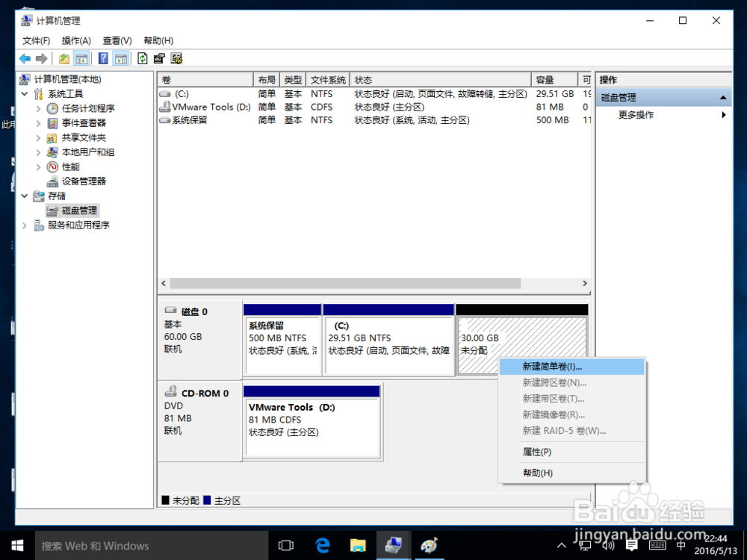Viewport: 747px width, 560px height.
Task: Expand the 性能 node arrow
Action: (x=39, y=167)
